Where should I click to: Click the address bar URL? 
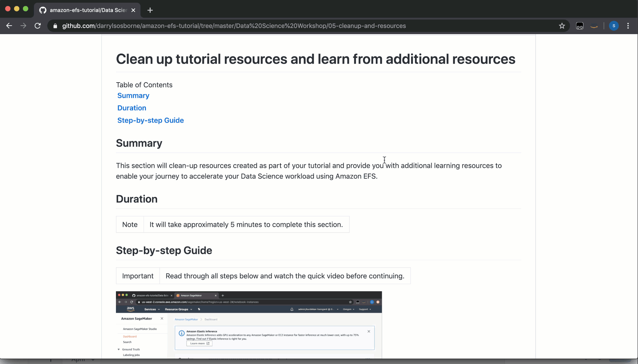234,26
